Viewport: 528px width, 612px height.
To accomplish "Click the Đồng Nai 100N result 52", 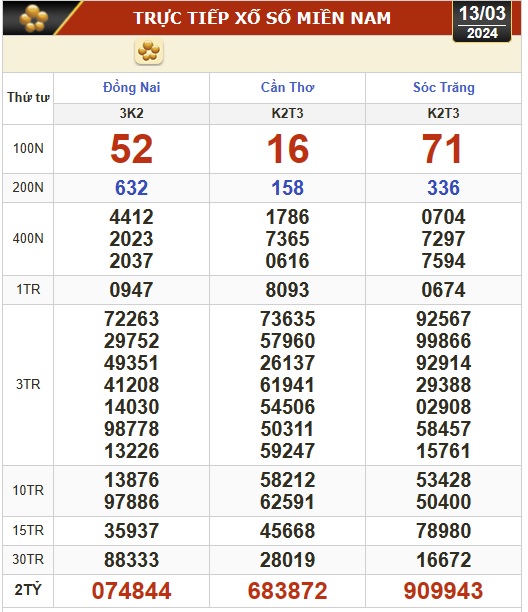I will click(132, 149).
